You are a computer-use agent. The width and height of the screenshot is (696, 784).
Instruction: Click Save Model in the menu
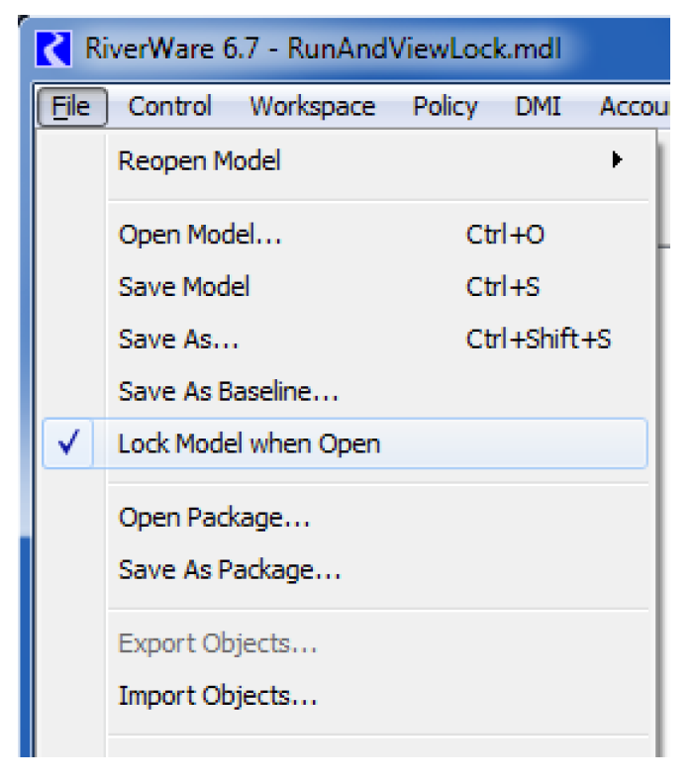coord(184,287)
